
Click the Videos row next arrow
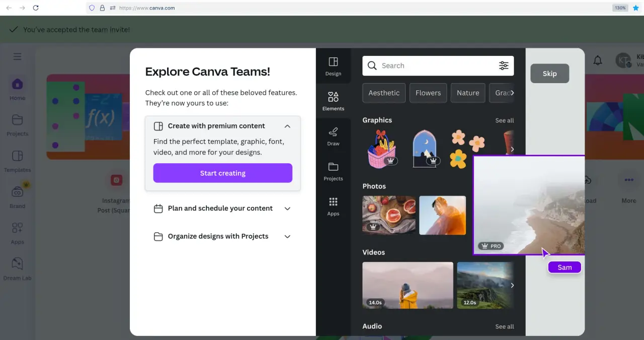pyautogui.click(x=512, y=285)
